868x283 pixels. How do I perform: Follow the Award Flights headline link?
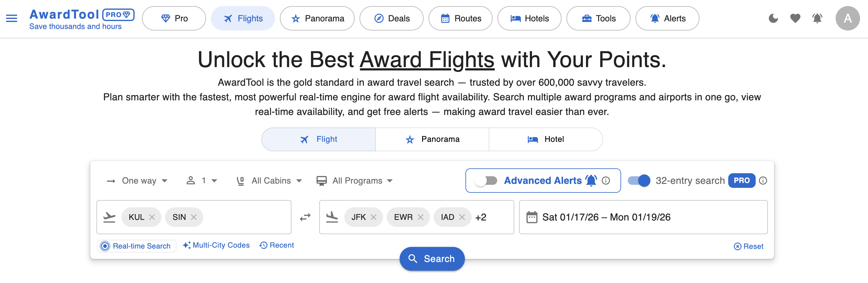point(427,59)
